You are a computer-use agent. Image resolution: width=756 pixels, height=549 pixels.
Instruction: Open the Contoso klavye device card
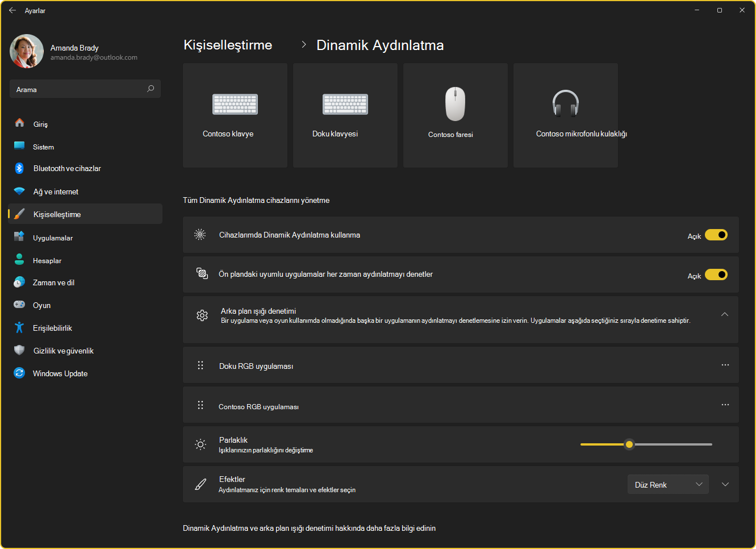click(x=235, y=115)
